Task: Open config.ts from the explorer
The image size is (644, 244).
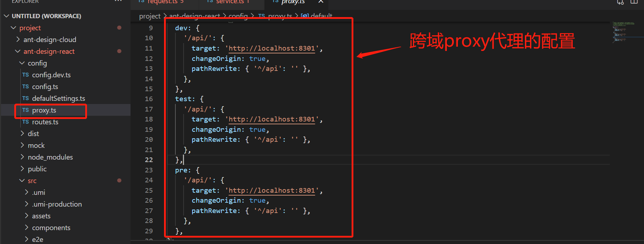Action: click(x=45, y=87)
